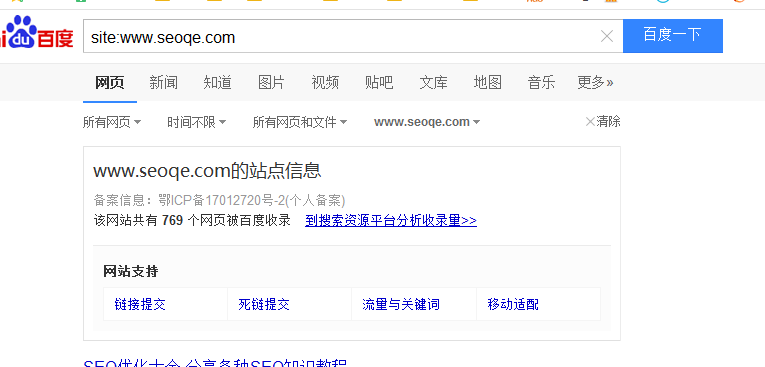This screenshot has width=765, height=367.
Task: Switch to the 地图 tab
Action: pyautogui.click(x=487, y=82)
